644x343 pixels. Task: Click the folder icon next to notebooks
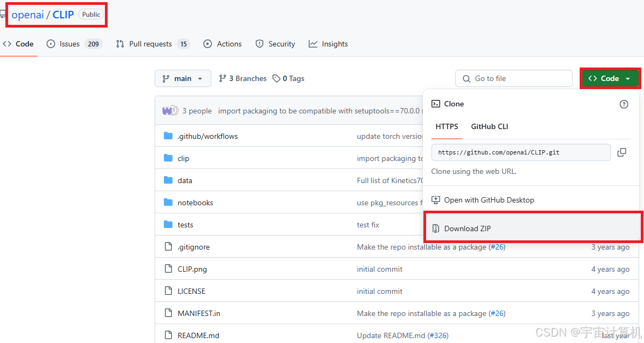(168, 202)
